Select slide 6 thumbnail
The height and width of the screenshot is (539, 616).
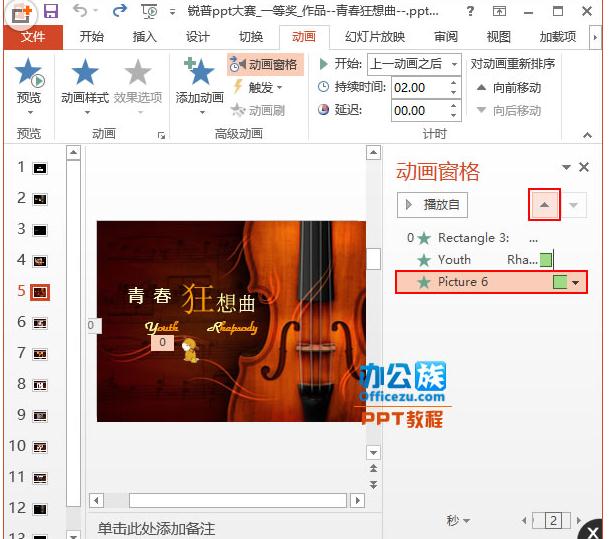click(x=40, y=323)
